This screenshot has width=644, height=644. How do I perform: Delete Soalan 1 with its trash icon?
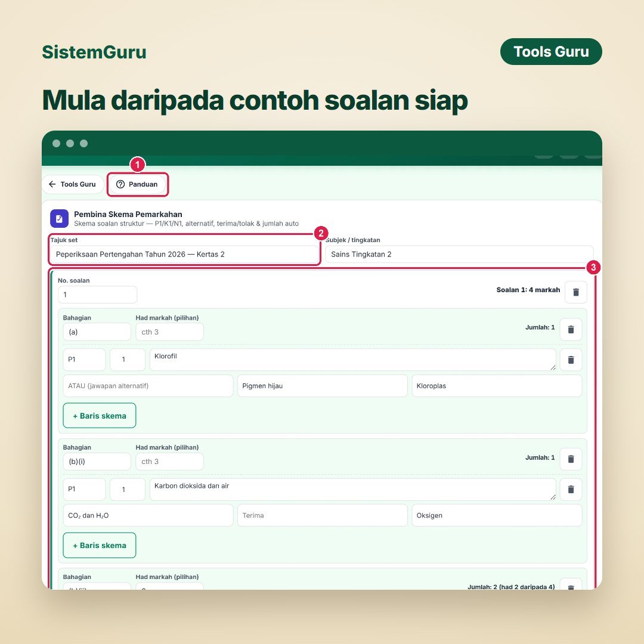pos(576,292)
